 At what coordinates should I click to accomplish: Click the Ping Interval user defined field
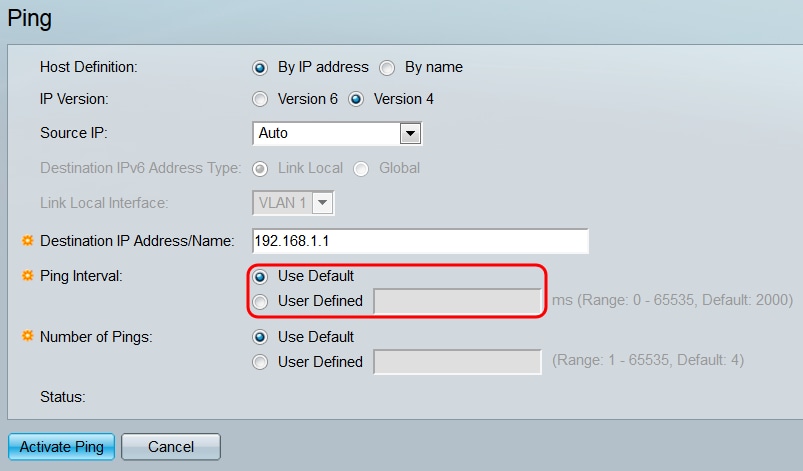(457, 301)
